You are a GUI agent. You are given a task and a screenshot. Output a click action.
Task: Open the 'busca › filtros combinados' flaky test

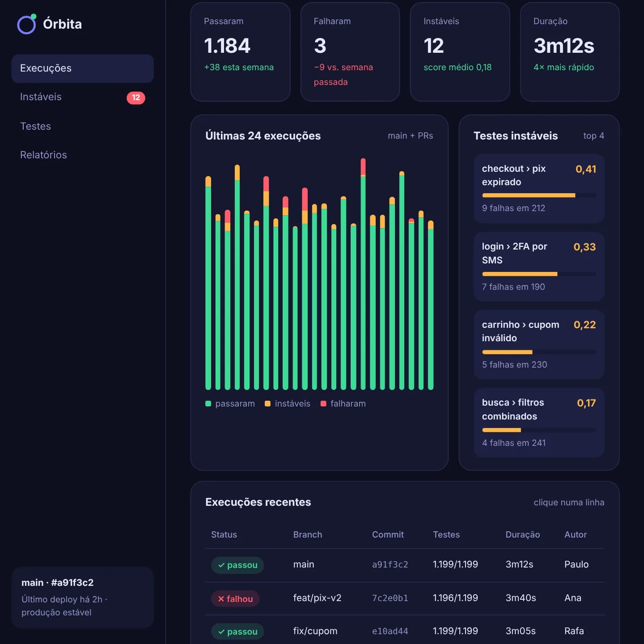click(539, 423)
